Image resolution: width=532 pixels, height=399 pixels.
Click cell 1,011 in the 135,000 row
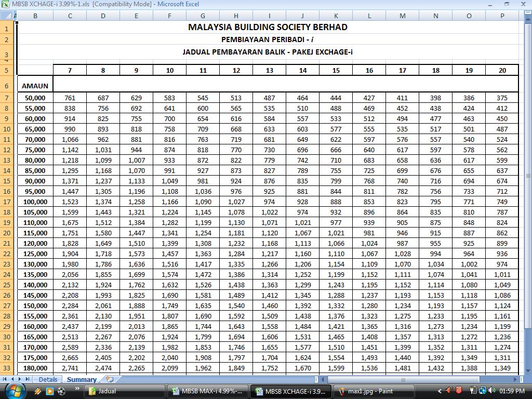click(502, 274)
